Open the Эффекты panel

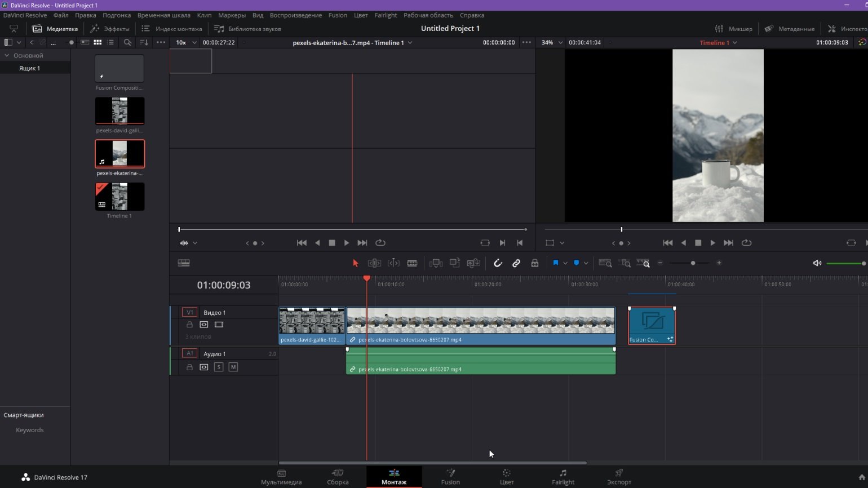110,29
